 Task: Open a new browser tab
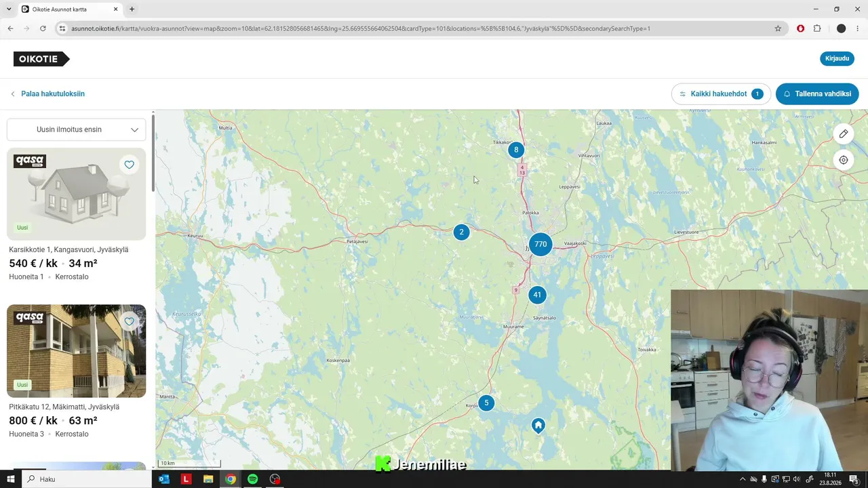[x=132, y=9]
